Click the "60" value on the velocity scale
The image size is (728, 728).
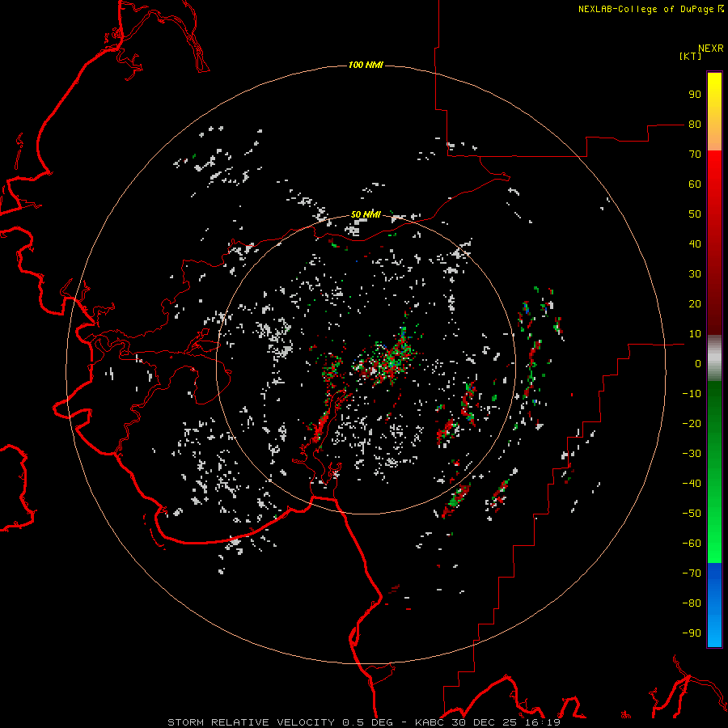[x=695, y=184]
